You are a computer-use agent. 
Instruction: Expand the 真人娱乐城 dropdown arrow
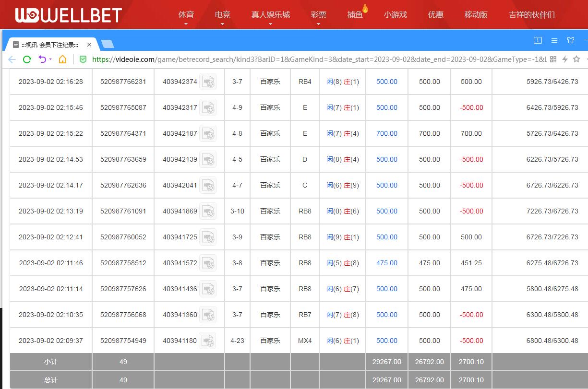[271, 24]
